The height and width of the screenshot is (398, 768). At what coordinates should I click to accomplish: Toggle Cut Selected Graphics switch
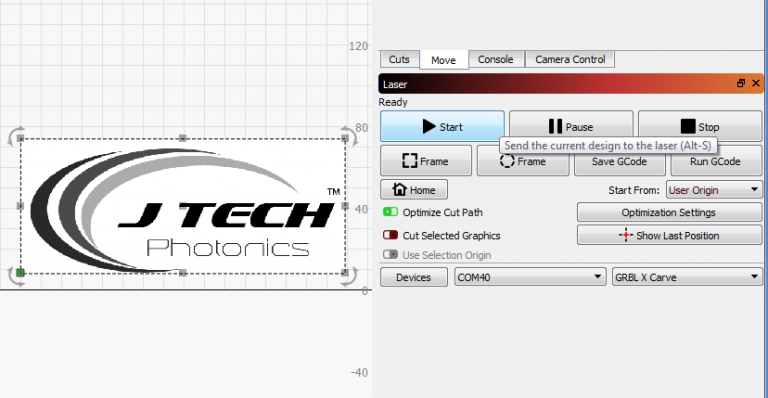pos(390,235)
